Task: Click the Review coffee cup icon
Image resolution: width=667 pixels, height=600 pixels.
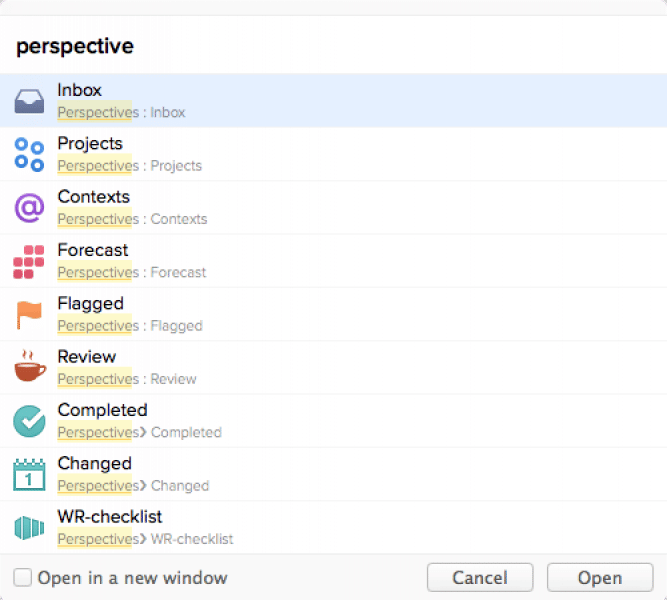Action: pyautogui.click(x=29, y=368)
